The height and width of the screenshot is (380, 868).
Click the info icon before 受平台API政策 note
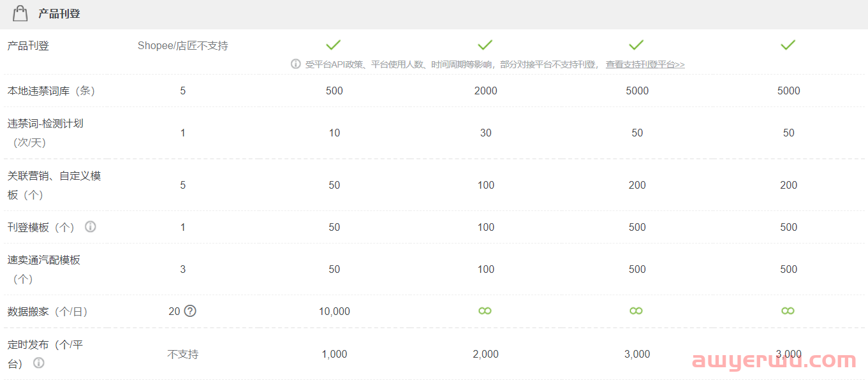tap(296, 64)
